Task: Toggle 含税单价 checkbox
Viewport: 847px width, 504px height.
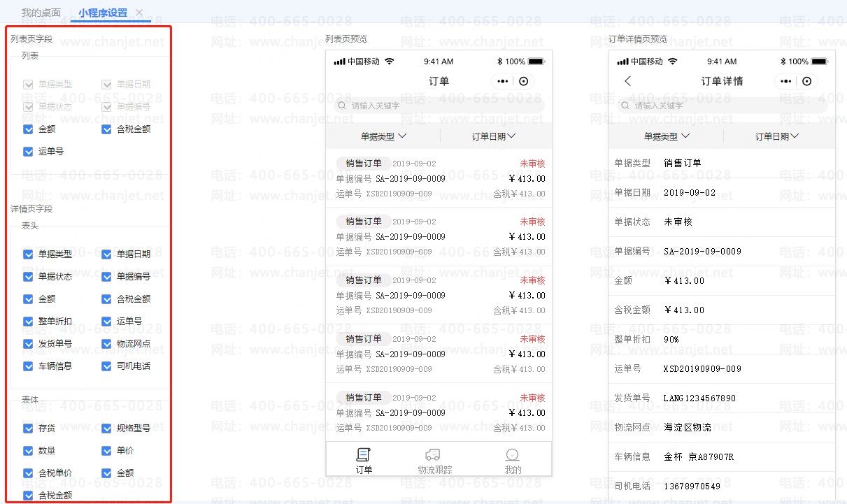Action: coord(29,473)
